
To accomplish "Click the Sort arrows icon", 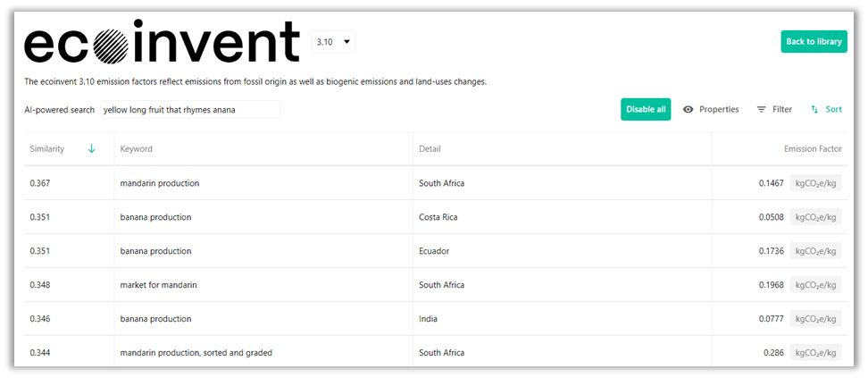I will [814, 110].
